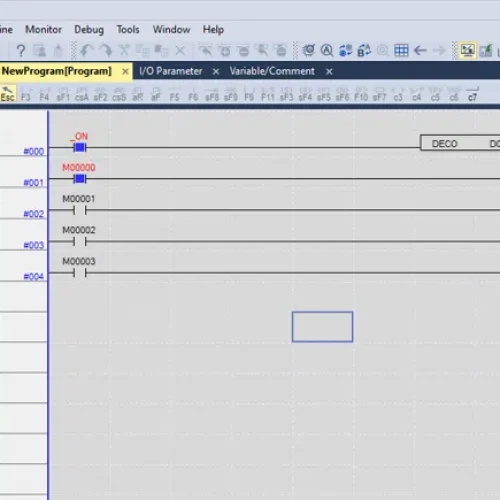Open the Monitor menu

[x=43, y=29]
